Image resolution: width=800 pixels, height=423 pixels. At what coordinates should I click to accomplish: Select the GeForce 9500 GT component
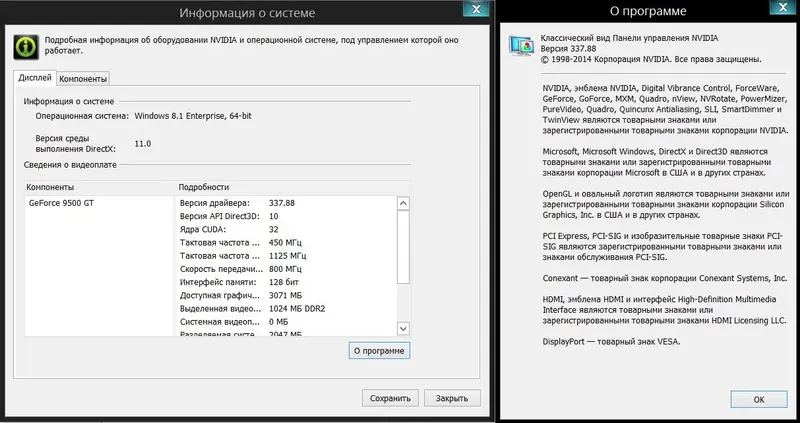coord(61,203)
